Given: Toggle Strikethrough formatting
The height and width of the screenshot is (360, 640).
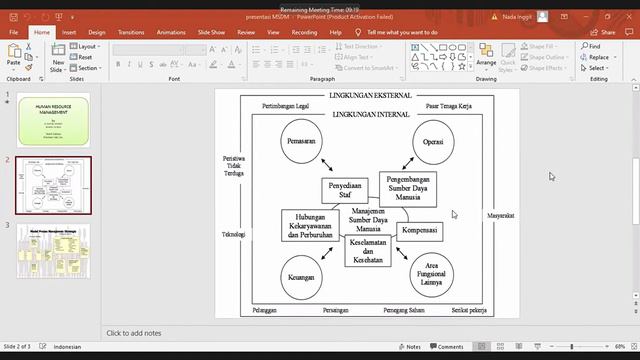Looking at the screenshot, I should (x=162, y=64).
